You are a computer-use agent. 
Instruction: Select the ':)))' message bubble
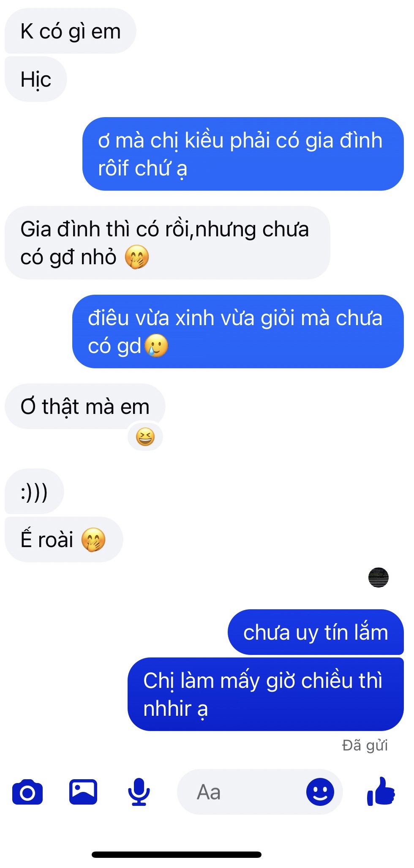34,492
